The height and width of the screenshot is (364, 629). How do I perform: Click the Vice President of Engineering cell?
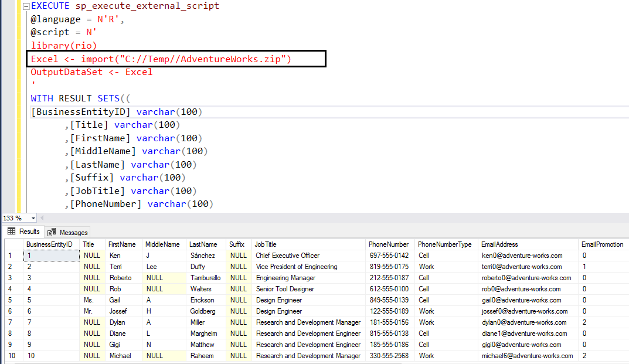point(297,267)
